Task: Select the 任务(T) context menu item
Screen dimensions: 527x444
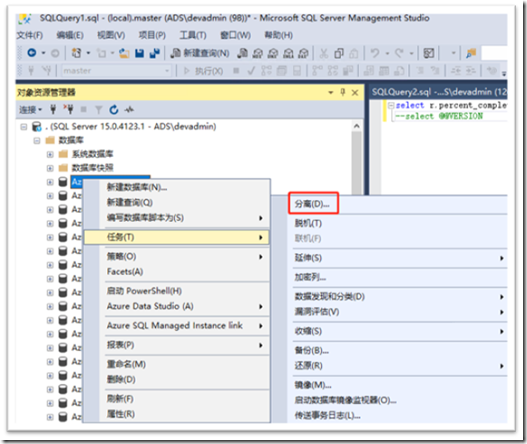Action: [x=176, y=237]
